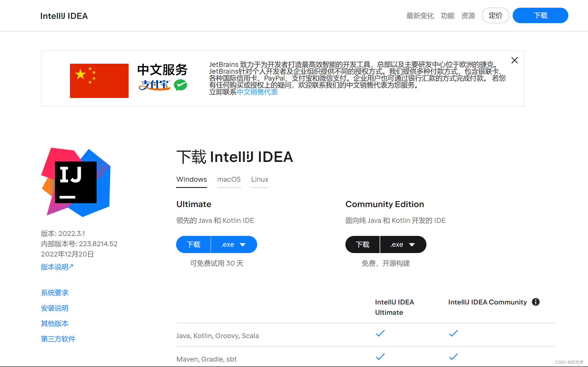Expand the Community .exe format dropdown
This screenshot has height=367, width=588.
click(x=403, y=244)
